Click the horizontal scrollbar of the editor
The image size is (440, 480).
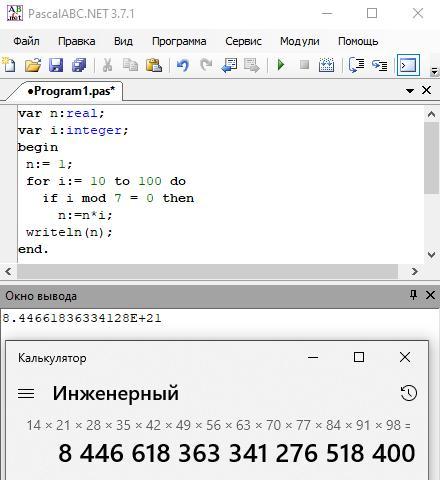207,271
